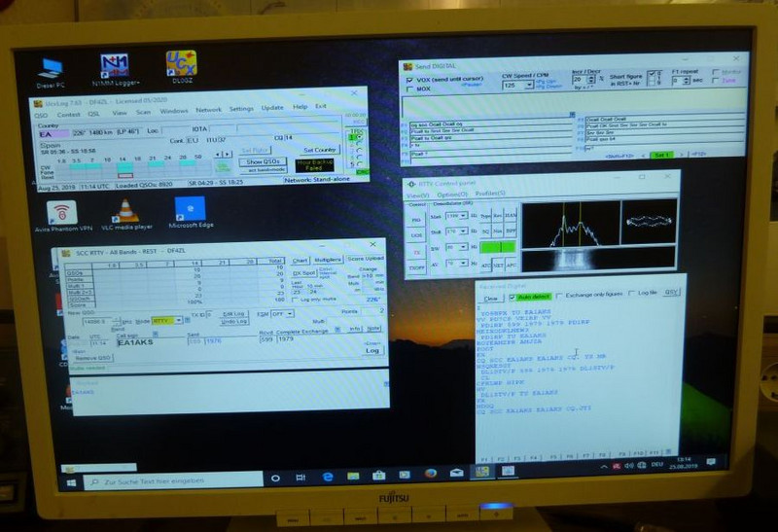
Task: Click green tuning indicator bar in RTTY panel
Action: (x=497, y=247)
